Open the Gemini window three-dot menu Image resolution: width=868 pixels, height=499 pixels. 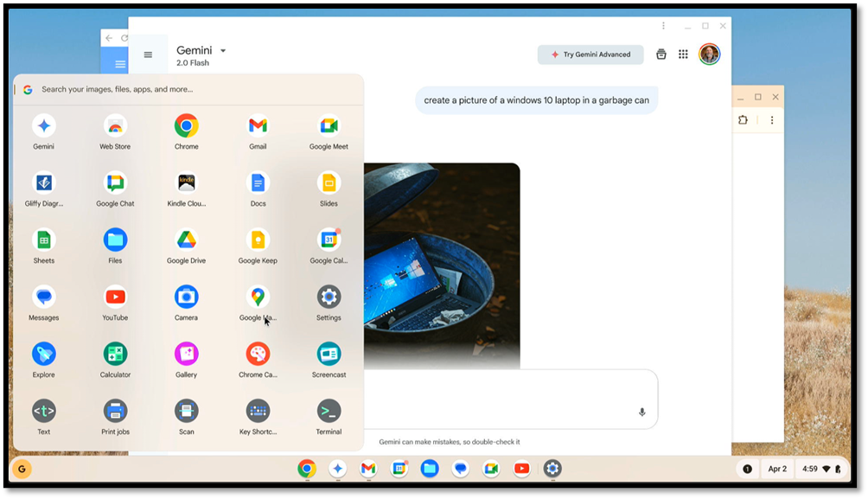(664, 26)
